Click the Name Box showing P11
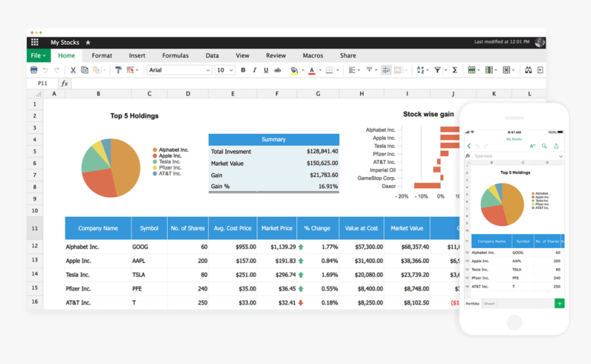Screen dimensions: 591x364 pyautogui.click(x=42, y=83)
